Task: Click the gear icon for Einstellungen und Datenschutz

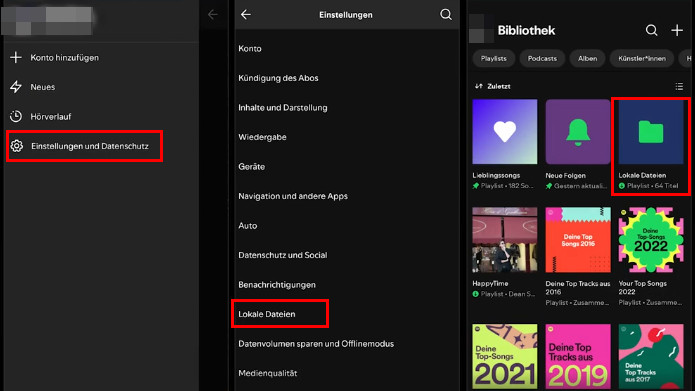Action: click(17, 146)
